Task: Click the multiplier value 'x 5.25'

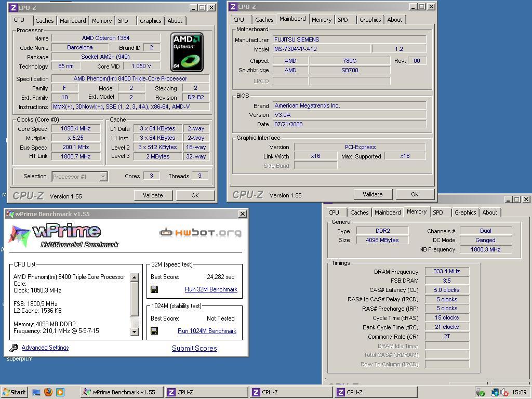Action: click(x=76, y=138)
